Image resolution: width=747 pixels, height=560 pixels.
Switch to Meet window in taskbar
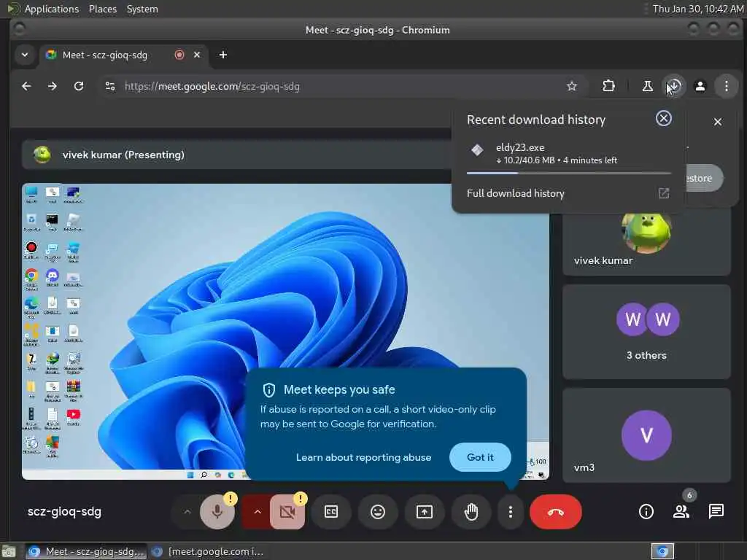pyautogui.click(x=86, y=551)
